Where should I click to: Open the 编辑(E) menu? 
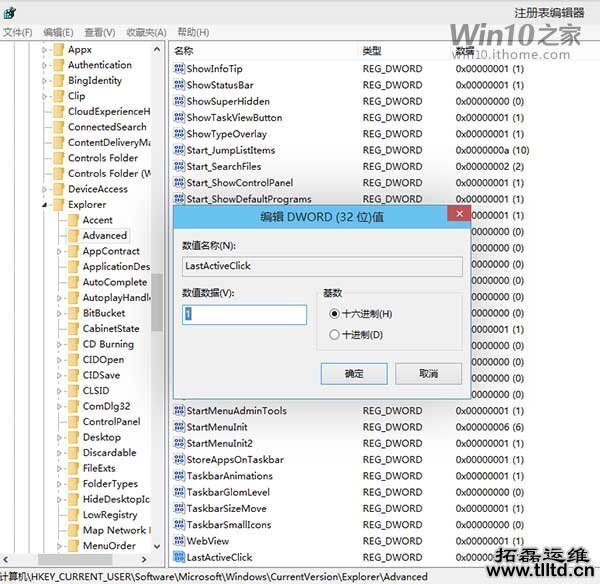(x=58, y=33)
